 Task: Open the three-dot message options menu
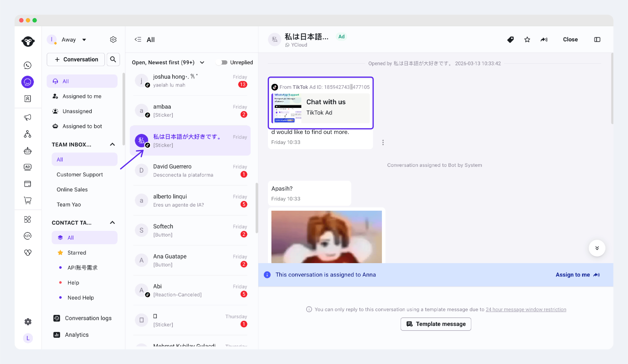click(x=383, y=142)
